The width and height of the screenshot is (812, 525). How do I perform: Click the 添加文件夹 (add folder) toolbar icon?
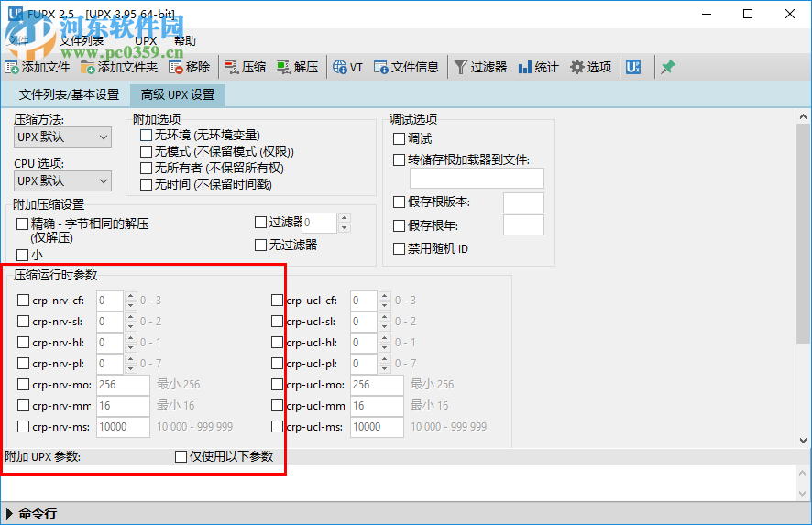87,67
